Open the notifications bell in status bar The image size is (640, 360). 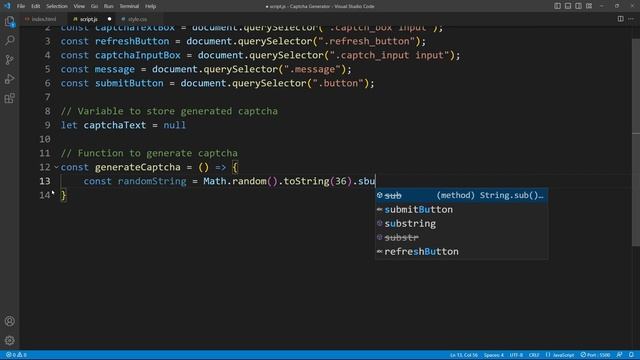631,355
